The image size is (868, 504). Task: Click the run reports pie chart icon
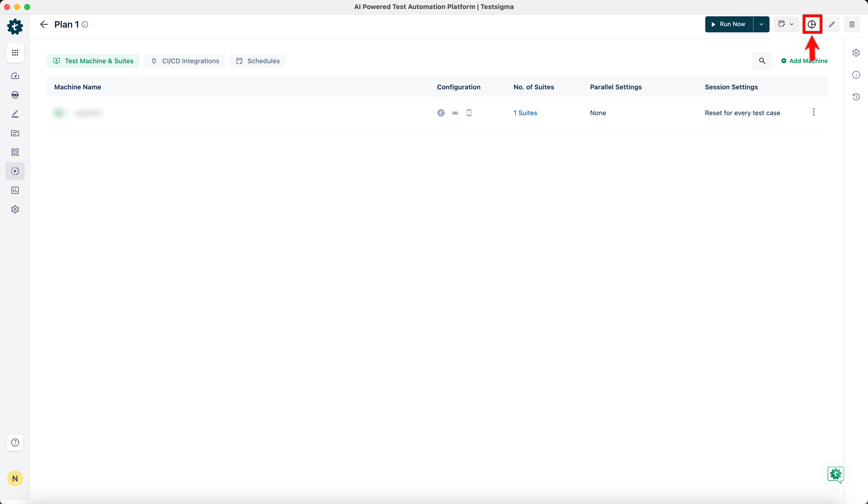coord(812,24)
